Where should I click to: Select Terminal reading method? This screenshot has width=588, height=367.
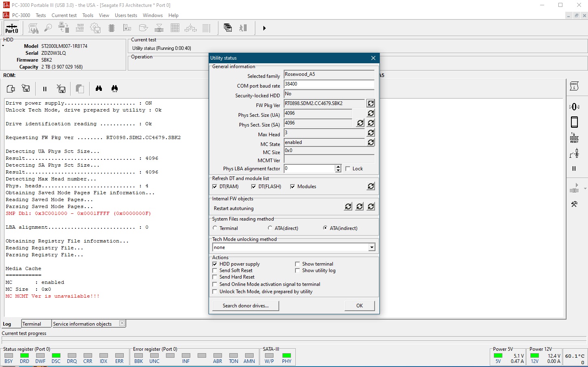click(x=215, y=228)
